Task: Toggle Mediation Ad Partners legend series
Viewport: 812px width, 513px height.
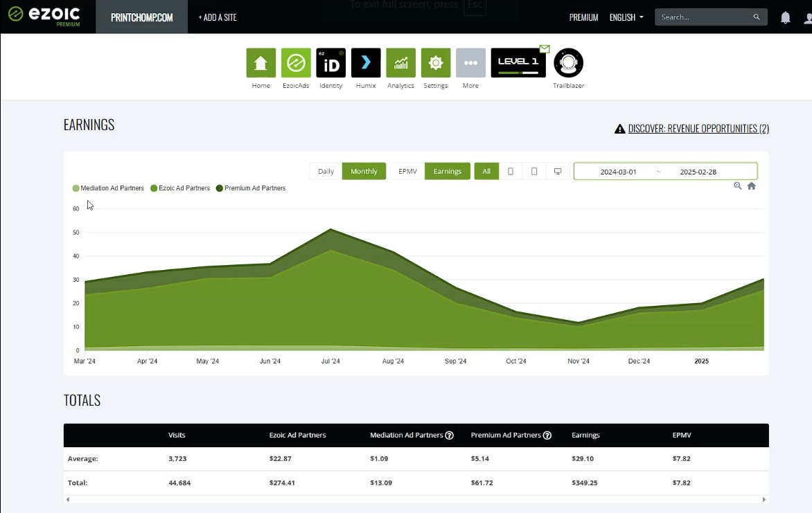Action: 108,188
